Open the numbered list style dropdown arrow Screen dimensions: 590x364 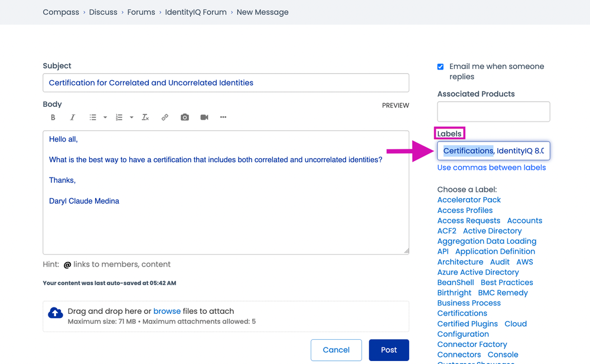click(x=131, y=117)
